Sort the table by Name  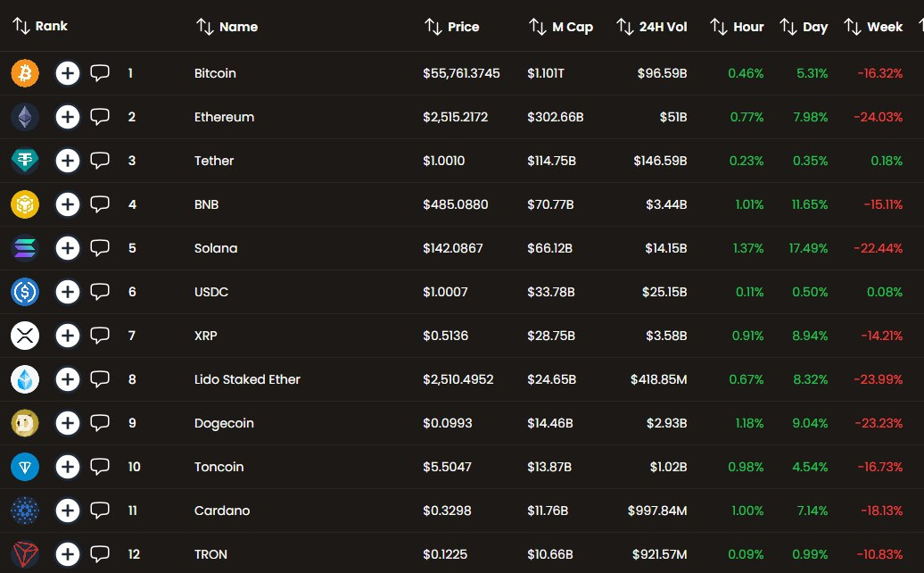click(227, 27)
